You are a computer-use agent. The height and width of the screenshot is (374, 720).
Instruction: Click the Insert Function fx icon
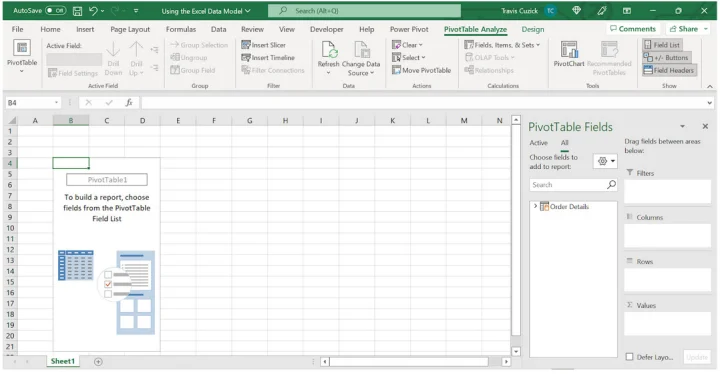tap(129, 102)
